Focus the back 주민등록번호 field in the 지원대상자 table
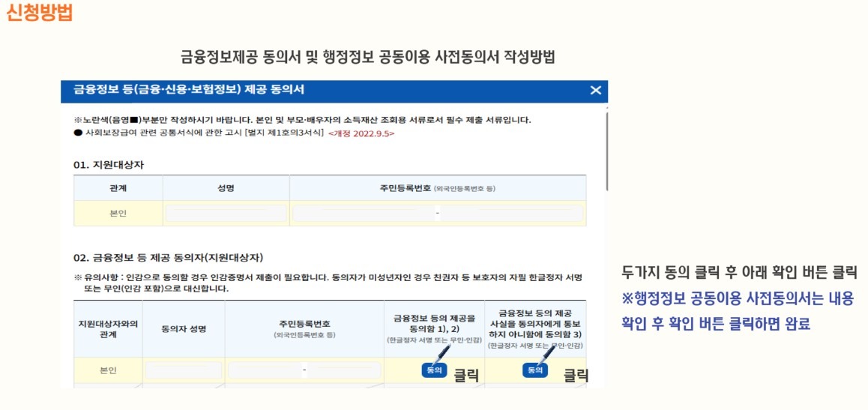This screenshot has height=410, width=868. point(511,214)
